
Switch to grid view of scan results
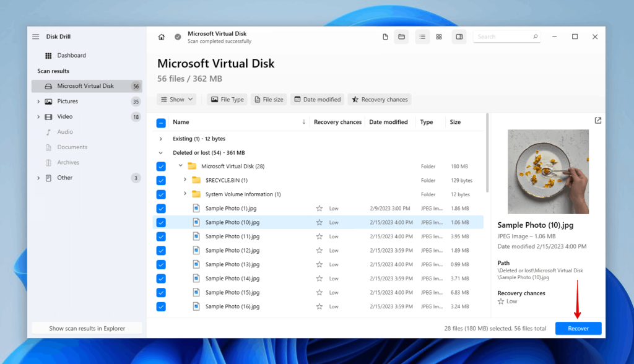[438, 37]
